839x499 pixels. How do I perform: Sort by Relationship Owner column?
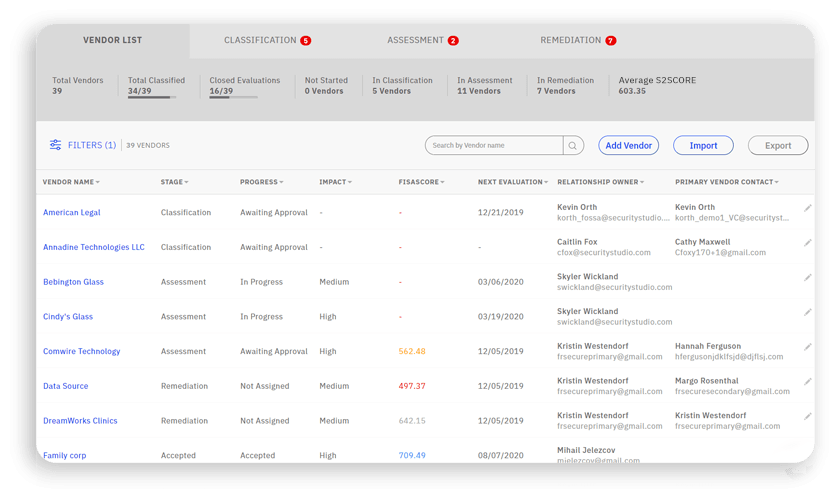(600, 182)
